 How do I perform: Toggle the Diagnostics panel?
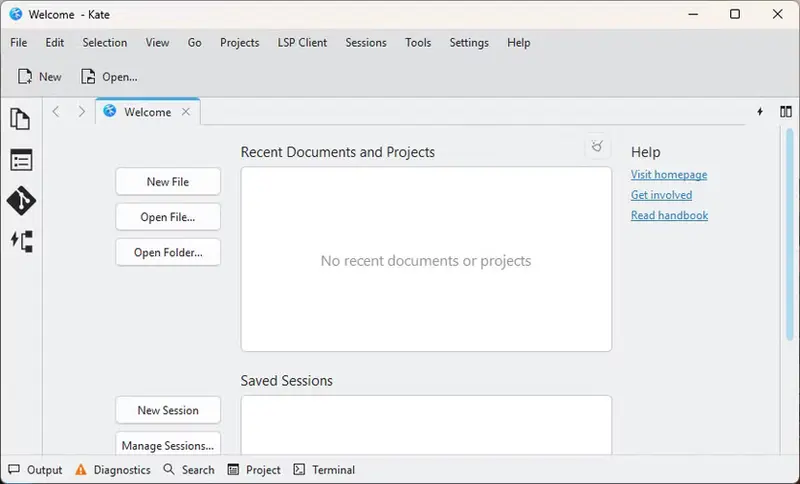113,470
